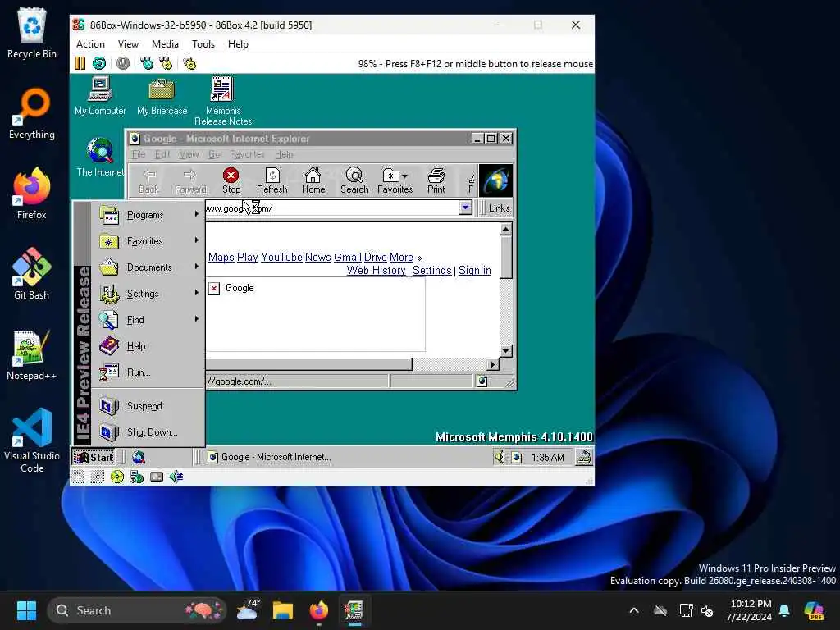The width and height of the screenshot is (840, 630).
Task: Click the Internet Explorer address field
Action: click(x=331, y=208)
